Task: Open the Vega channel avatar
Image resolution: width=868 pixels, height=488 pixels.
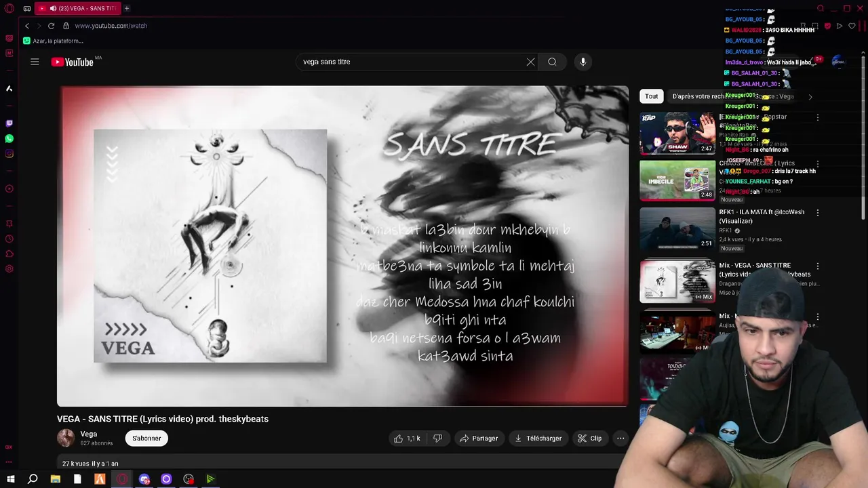Action: coord(66,438)
